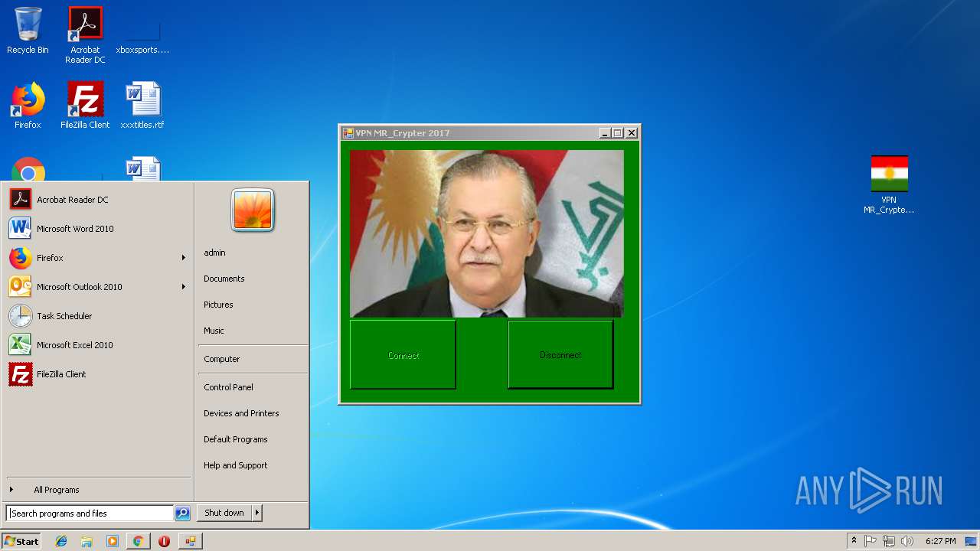Image resolution: width=980 pixels, height=551 pixels.
Task: Open Opera browser from the taskbar
Action: coord(164,541)
